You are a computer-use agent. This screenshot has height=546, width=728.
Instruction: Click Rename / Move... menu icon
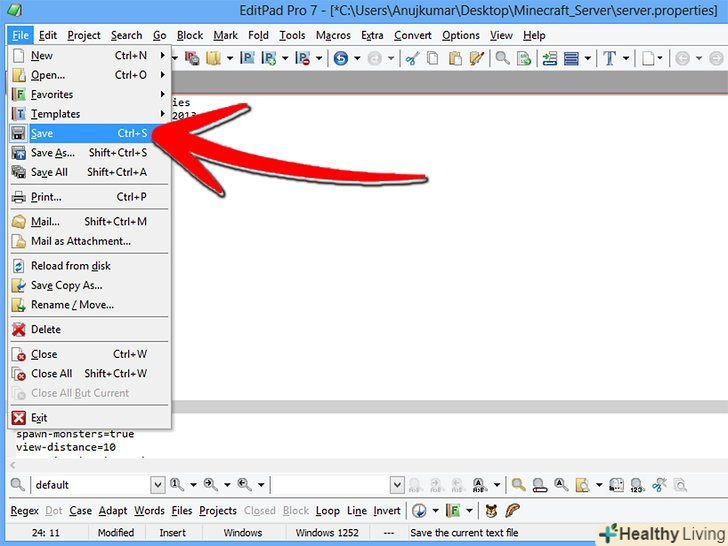coord(19,305)
